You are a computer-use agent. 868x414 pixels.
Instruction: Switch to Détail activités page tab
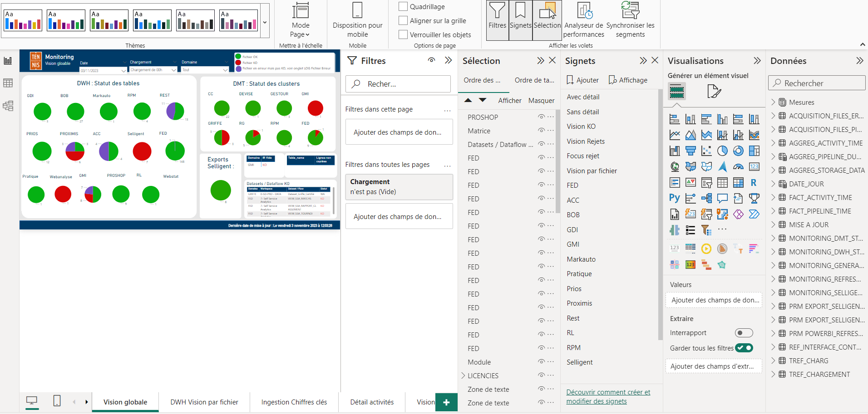tap(372, 402)
